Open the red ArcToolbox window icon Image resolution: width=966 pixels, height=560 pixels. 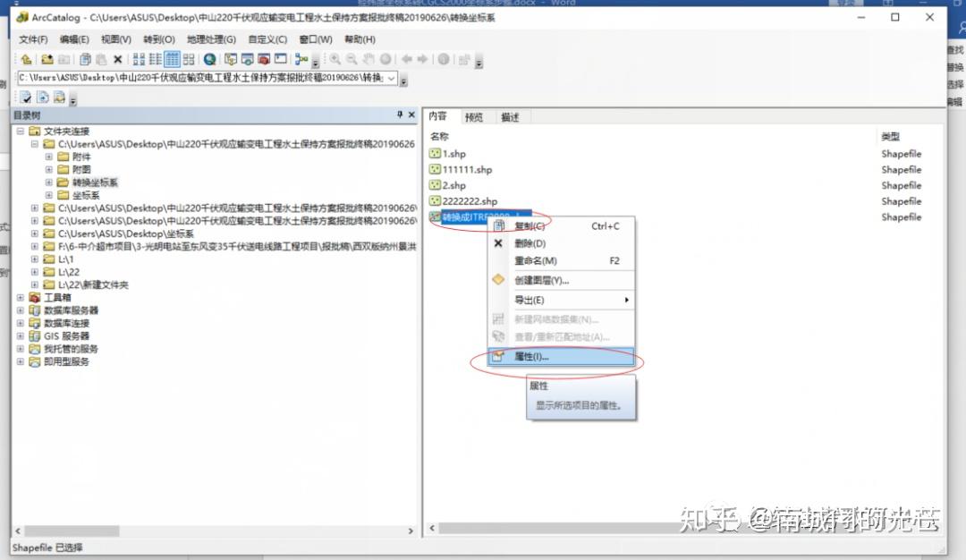point(264,59)
